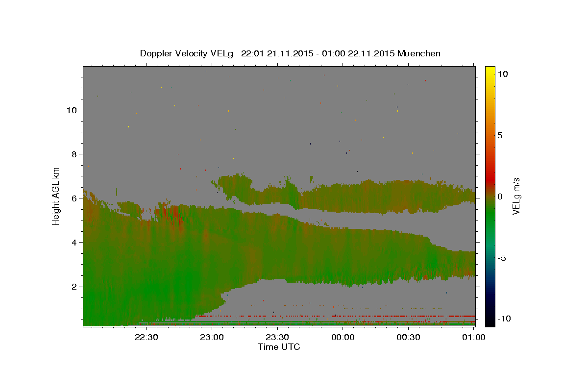Click the colorbar value -5 label
Screen dimensions: 588x392
[502, 258]
